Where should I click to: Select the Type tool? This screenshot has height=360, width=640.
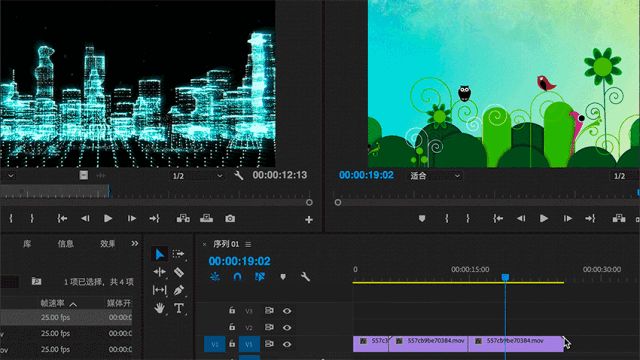(179, 308)
